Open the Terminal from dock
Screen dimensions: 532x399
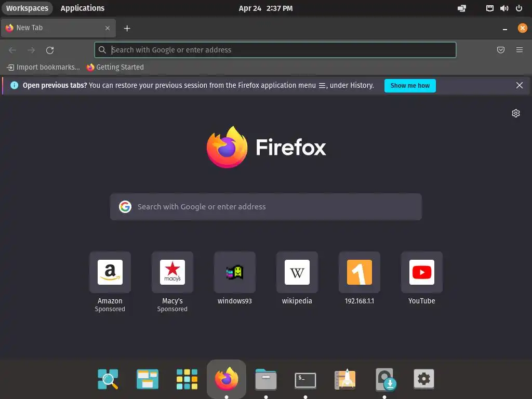pos(305,380)
